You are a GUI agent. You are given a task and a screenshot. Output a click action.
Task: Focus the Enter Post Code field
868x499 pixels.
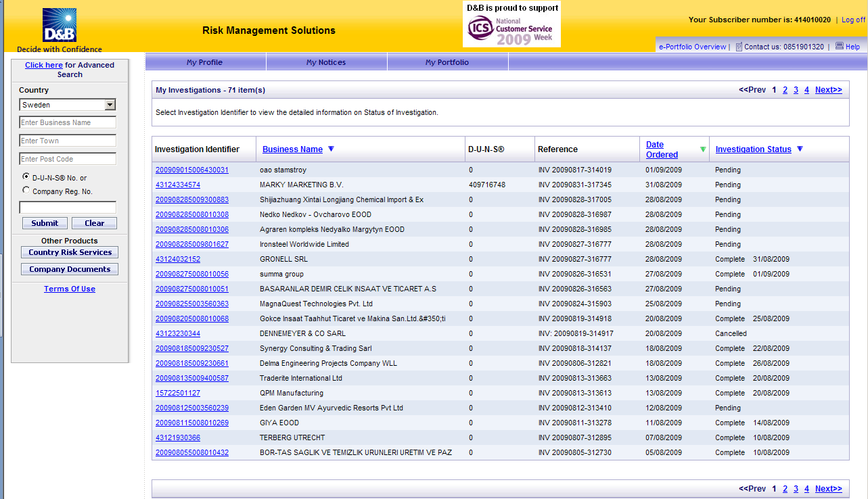point(68,159)
